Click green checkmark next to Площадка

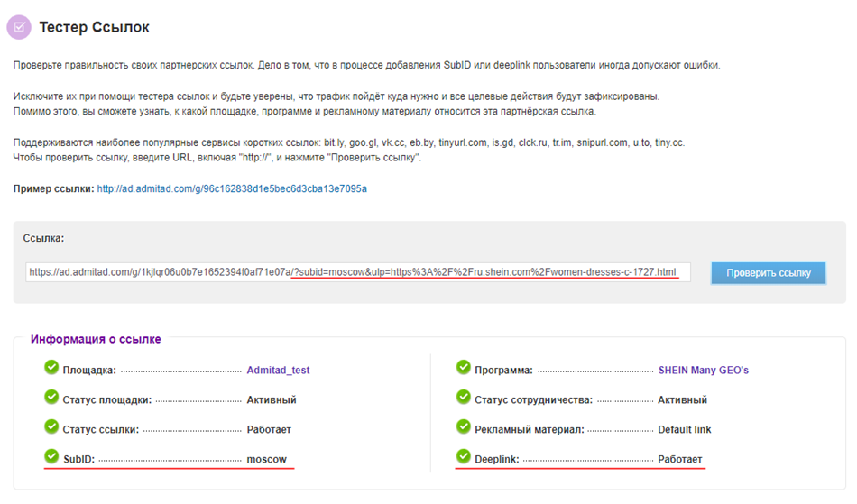point(51,368)
